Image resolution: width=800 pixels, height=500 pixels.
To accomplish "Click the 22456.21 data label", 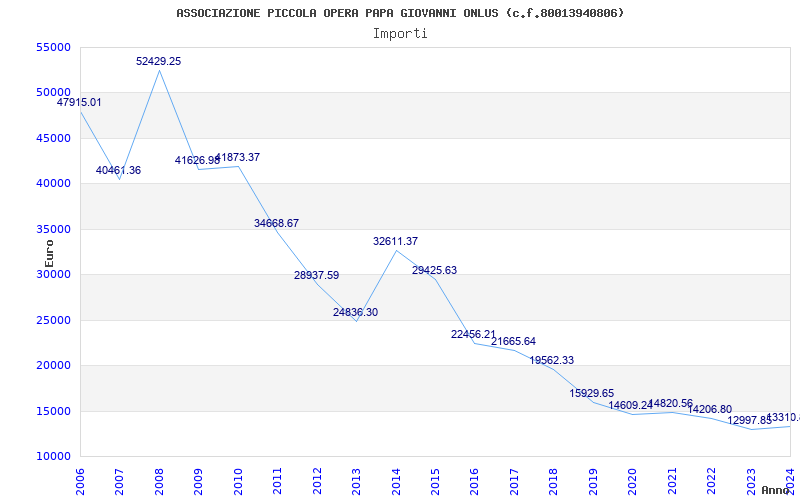I will (x=473, y=334).
